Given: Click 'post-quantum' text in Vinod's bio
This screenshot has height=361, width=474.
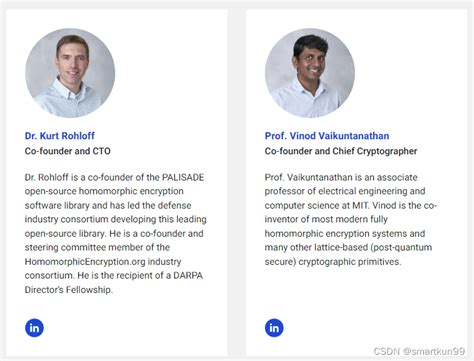Looking at the screenshot, I should 402,247.
